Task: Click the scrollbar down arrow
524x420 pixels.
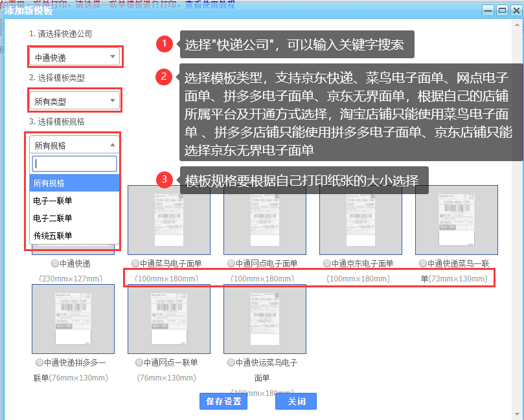Action: [x=518, y=415]
